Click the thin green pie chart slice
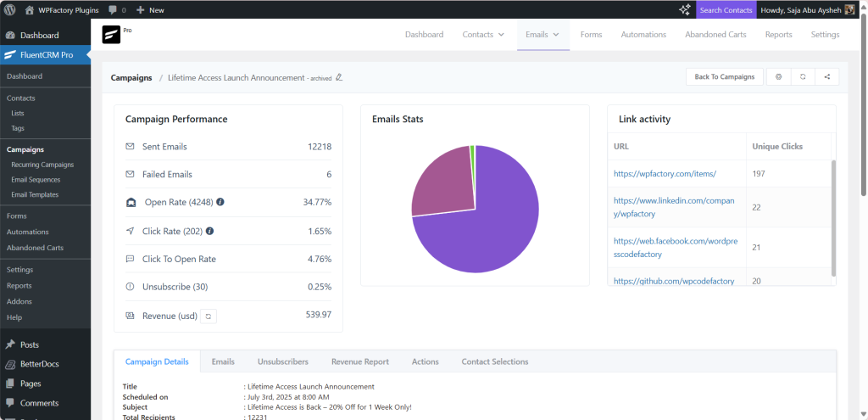Screen dimensions: 868x420 pyautogui.click(x=472, y=166)
